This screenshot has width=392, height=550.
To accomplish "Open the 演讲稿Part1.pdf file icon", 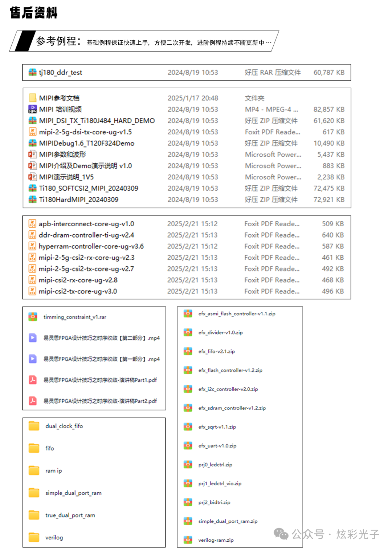I will (x=33, y=380).
